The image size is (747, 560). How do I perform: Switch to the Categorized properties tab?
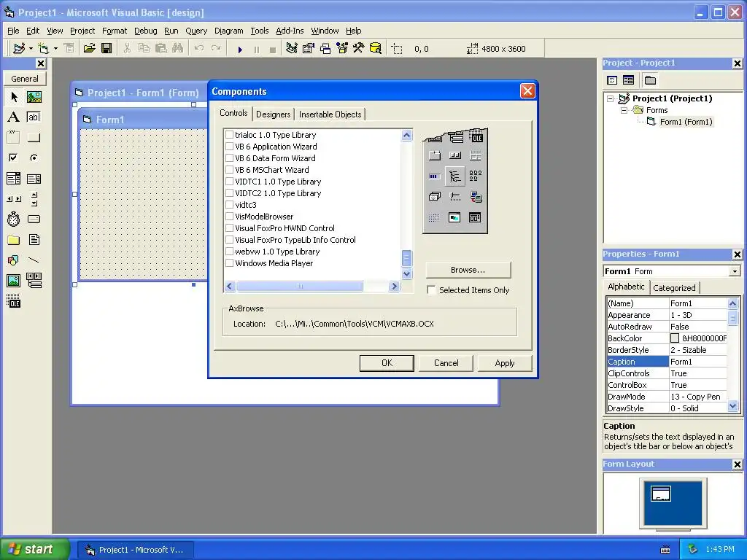674,287
